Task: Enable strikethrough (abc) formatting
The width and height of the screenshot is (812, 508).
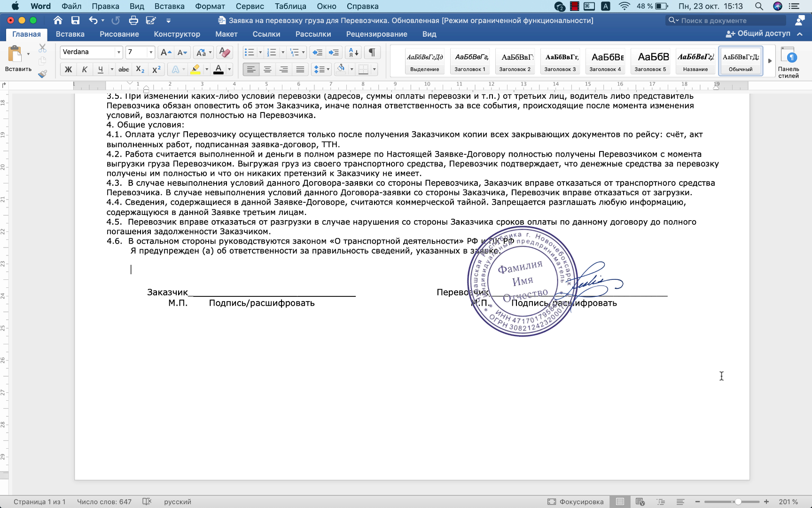Action: [x=124, y=69]
